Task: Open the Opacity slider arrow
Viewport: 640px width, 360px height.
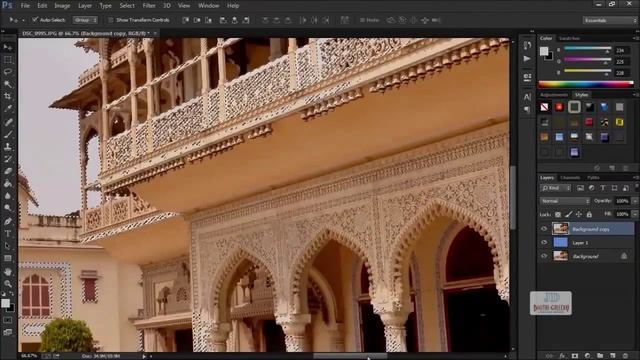Action: pos(635,201)
